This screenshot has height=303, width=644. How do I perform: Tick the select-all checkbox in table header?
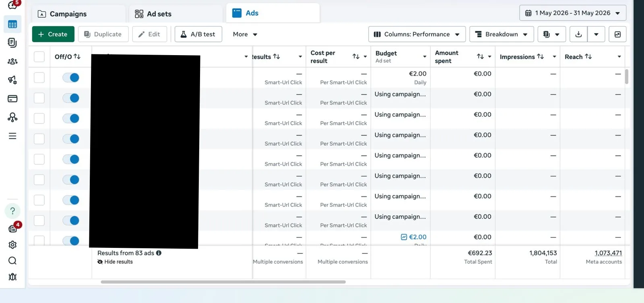click(x=39, y=57)
